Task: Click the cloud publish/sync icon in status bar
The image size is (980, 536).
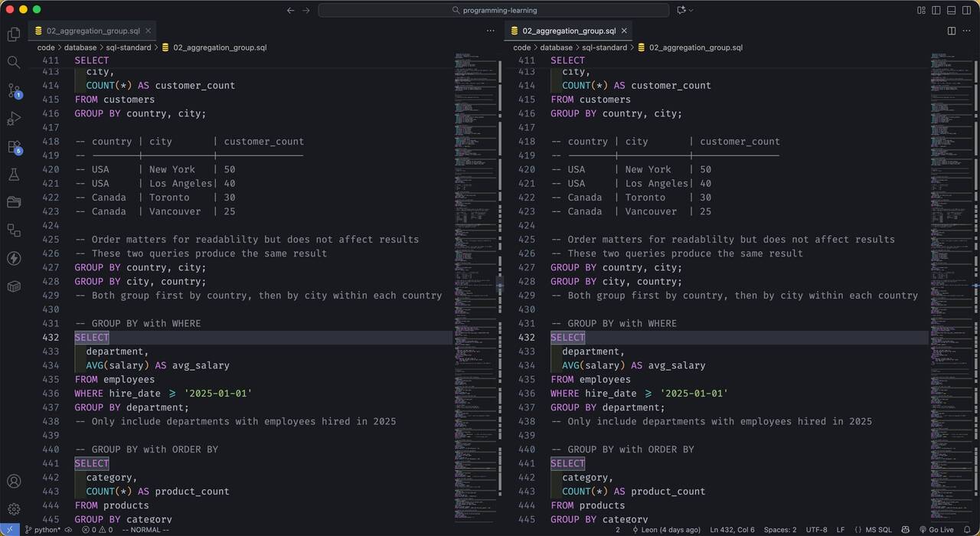Action: 69,529
